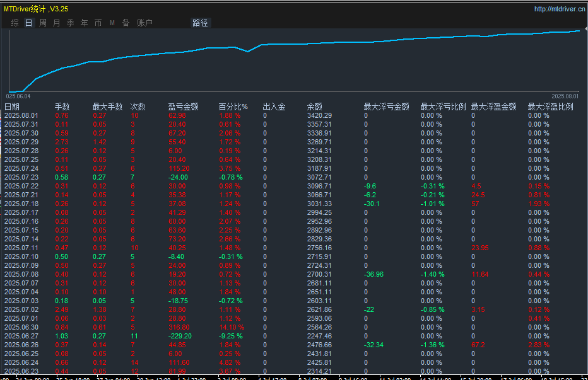Click the 日期 column header
588x380 pixels.
(12, 107)
